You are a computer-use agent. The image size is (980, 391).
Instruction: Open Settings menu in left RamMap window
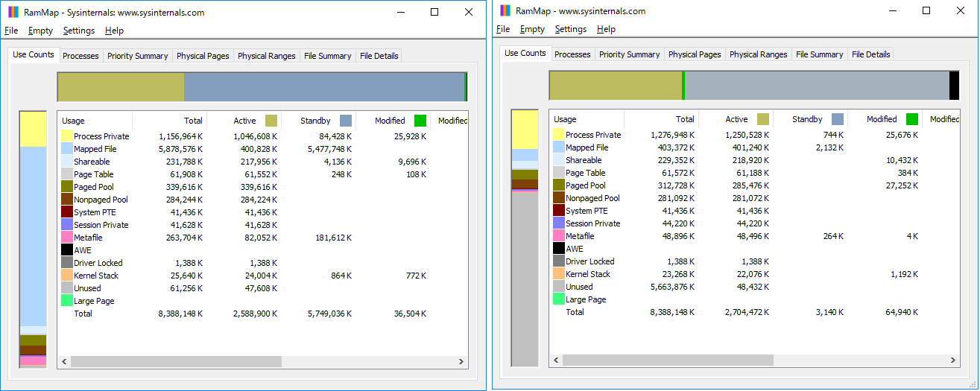pyautogui.click(x=79, y=31)
